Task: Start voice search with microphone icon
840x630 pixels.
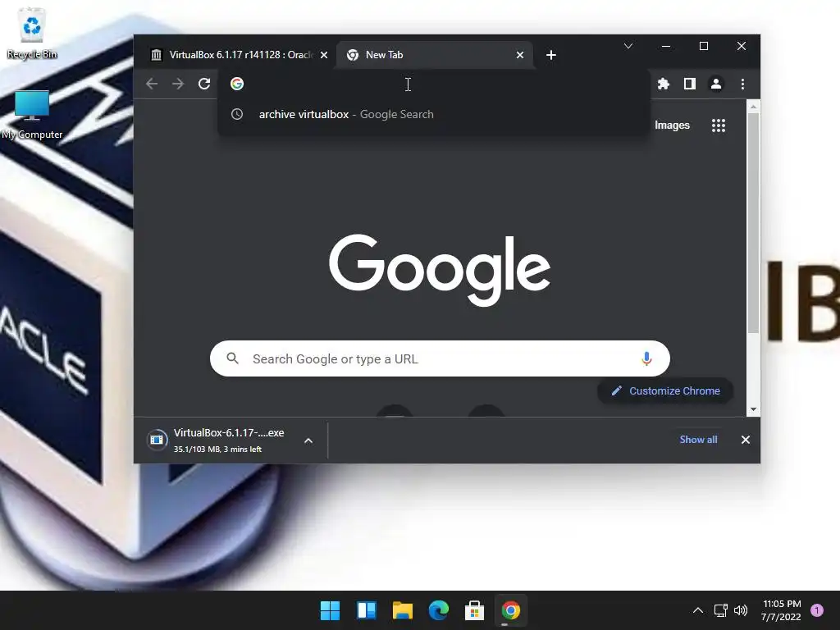Action: [646, 358]
